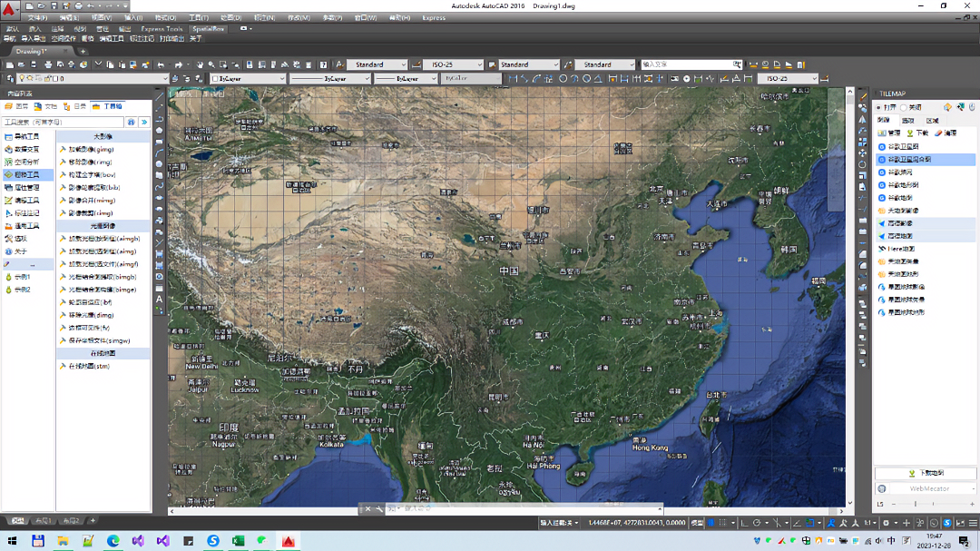The width and height of the screenshot is (980, 551).
Task: Select the Line draw tool
Action: pos(160,97)
